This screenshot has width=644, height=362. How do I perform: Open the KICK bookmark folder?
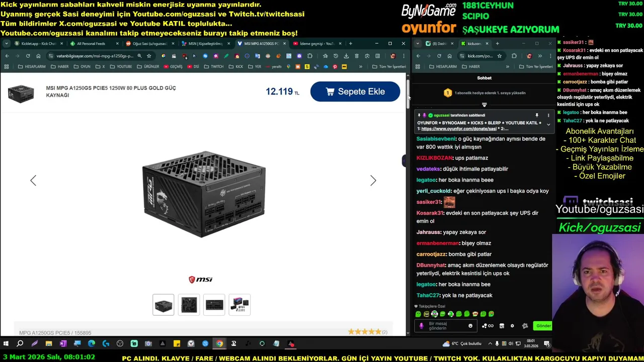coord(236,66)
